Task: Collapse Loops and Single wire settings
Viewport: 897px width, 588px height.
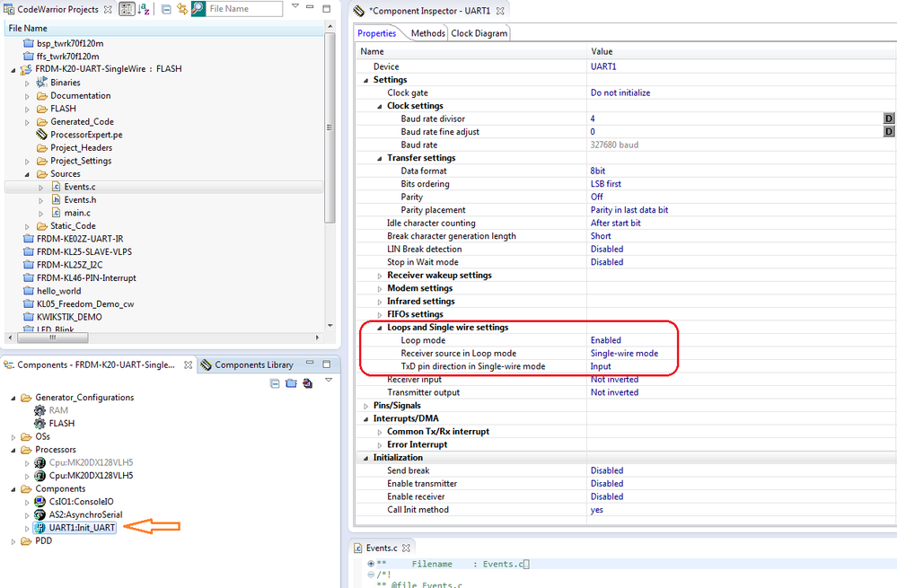Action: click(379, 328)
